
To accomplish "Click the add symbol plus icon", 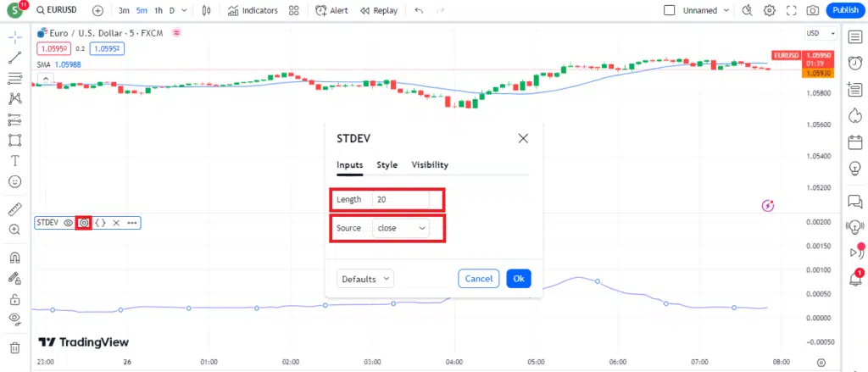I will [x=98, y=10].
